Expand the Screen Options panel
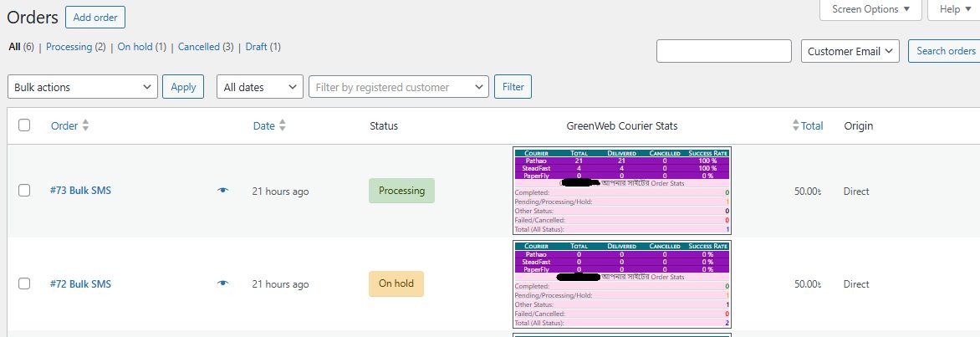Screen dimensions: 980x337 870,9
